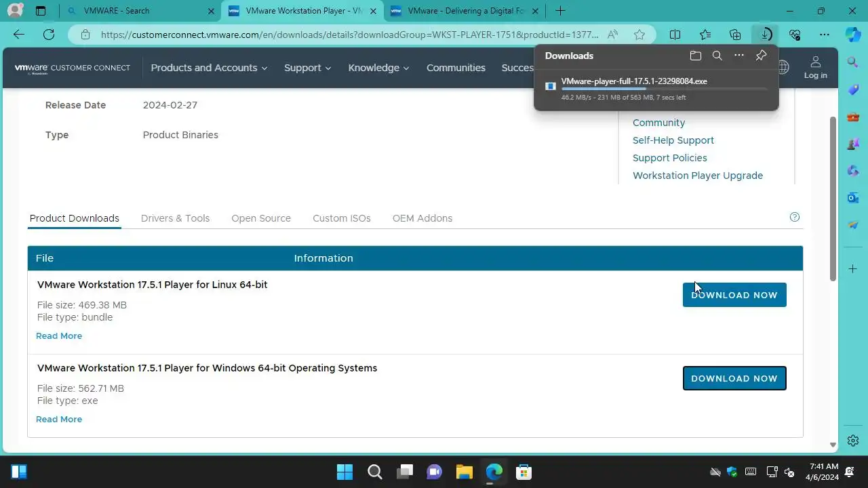The image size is (868, 488).
Task: Click the address bar URL
Action: pos(350,35)
